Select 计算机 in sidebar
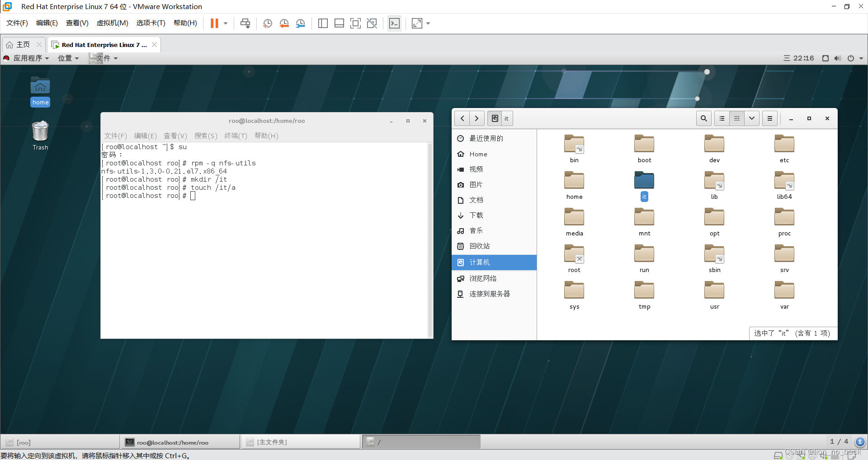This screenshot has width=868, height=460. pos(494,263)
